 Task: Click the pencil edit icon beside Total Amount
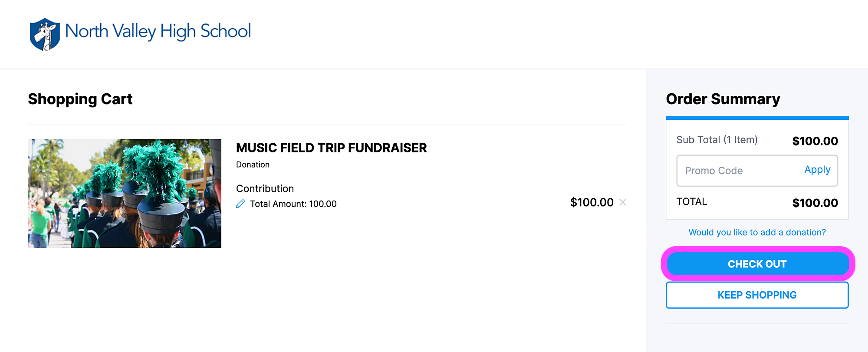240,204
